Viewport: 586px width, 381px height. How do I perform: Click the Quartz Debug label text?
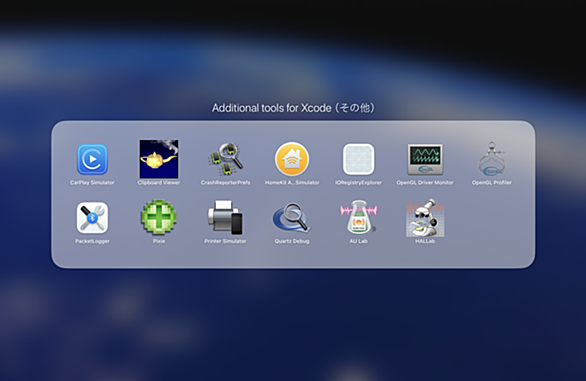(x=292, y=241)
